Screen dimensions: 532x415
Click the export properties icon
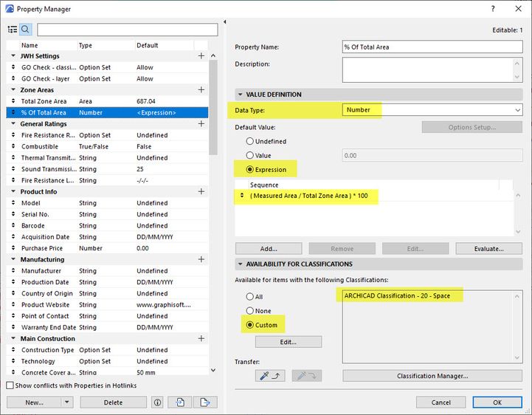[205, 402]
